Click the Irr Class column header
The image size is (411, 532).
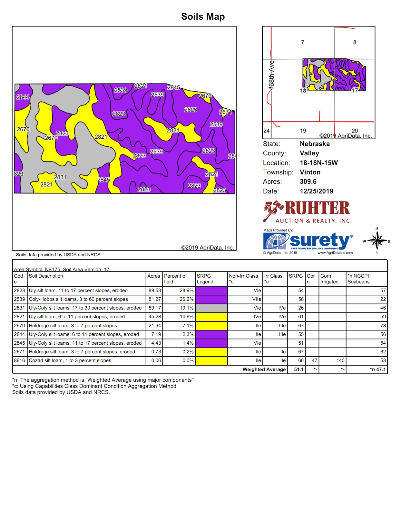pyautogui.click(x=273, y=279)
